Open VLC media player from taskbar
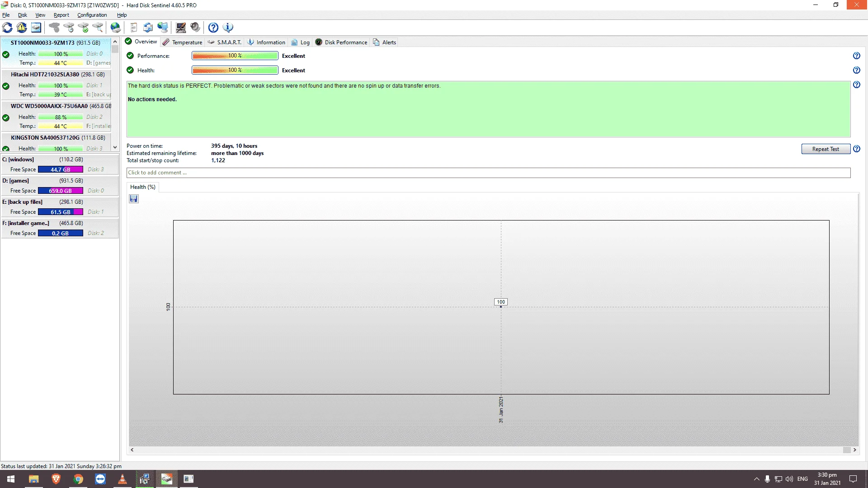868x488 pixels. (x=123, y=479)
